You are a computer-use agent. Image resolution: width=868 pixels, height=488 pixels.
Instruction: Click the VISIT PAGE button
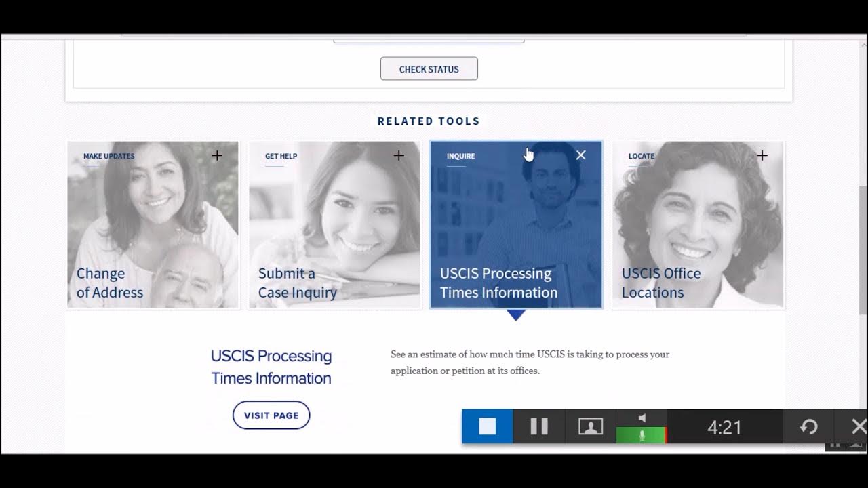(x=271, y=415)
